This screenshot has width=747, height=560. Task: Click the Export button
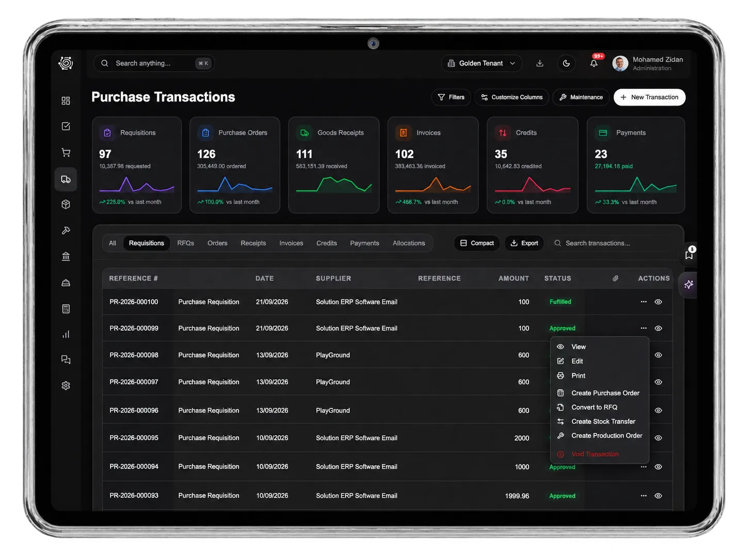[524, 243]
